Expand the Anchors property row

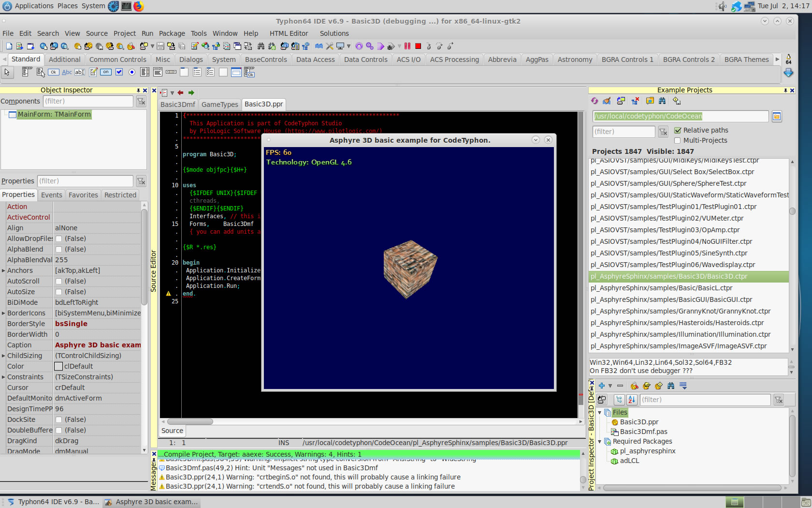3,270
